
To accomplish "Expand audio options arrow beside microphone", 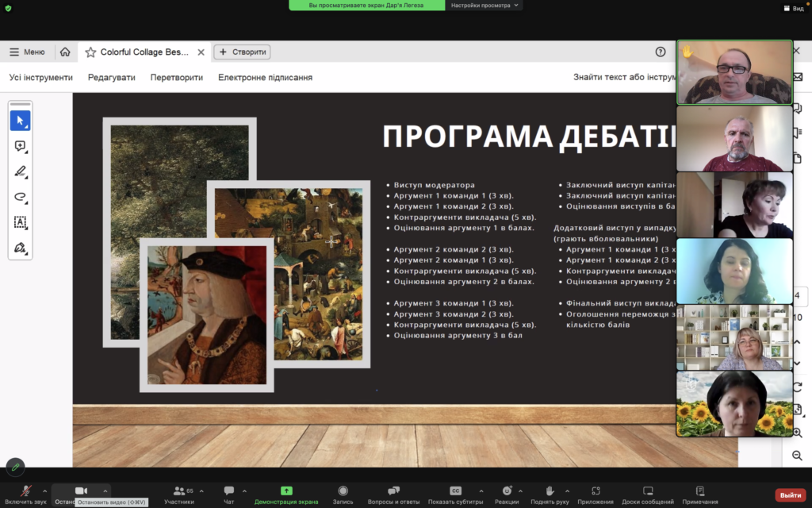I will [x=45, y=491].
